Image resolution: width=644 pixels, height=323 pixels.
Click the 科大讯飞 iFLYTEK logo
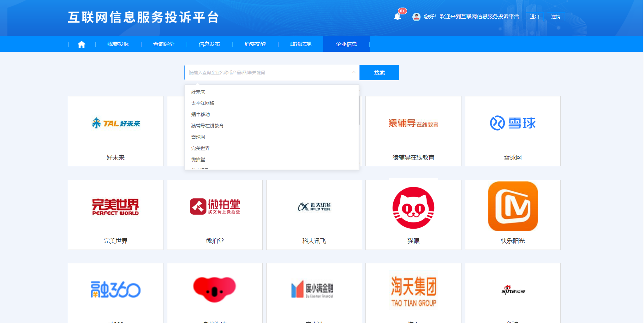314,207
